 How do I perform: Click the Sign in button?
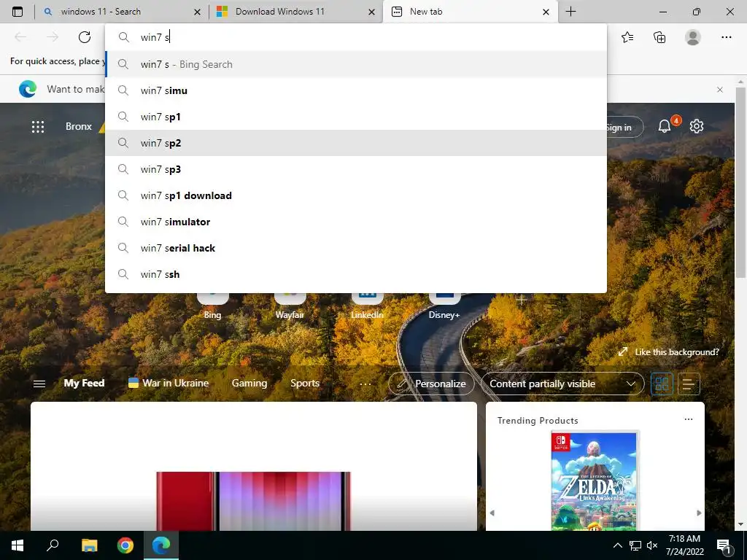pos(624,127)
